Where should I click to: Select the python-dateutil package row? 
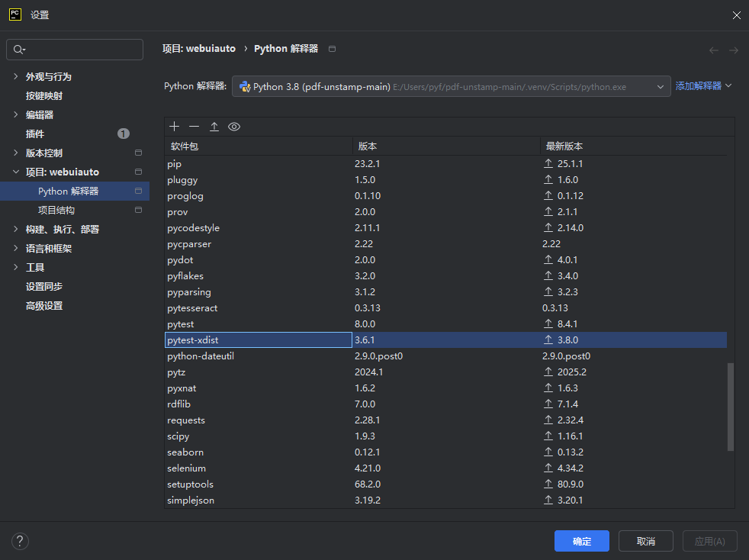445,356
